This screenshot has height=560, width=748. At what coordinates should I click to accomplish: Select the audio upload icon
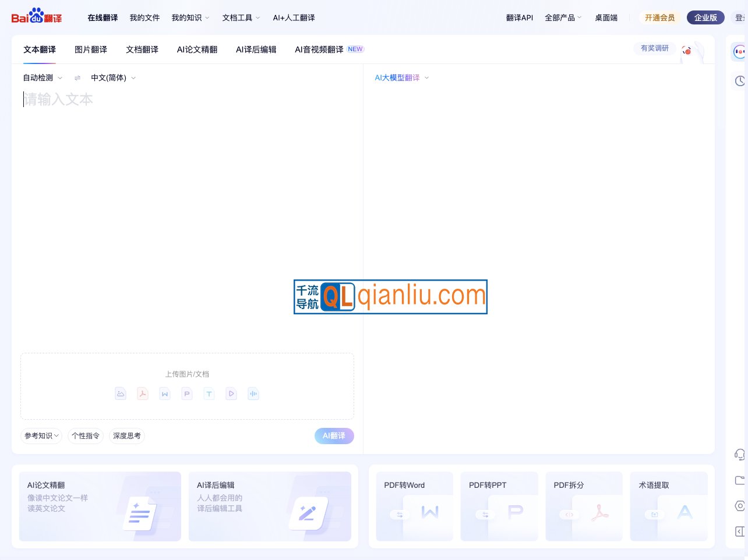click(253, 394)
